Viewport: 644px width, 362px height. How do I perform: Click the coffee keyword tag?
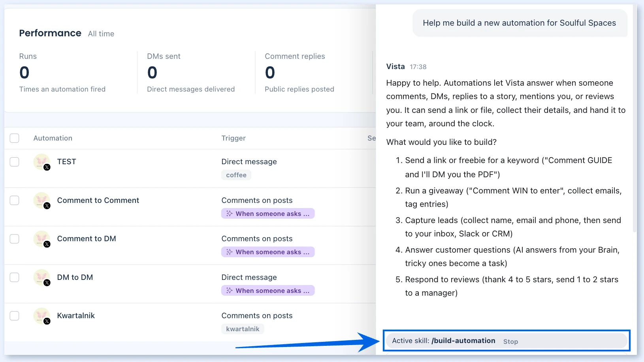236,175
